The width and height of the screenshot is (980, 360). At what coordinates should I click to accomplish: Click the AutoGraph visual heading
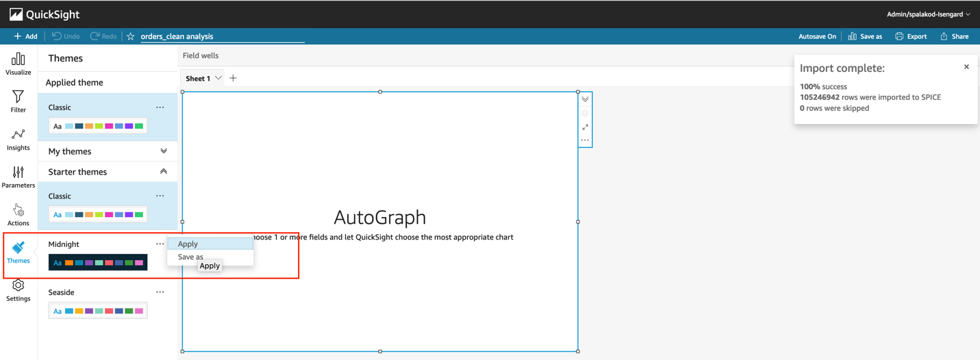point(380,217)
